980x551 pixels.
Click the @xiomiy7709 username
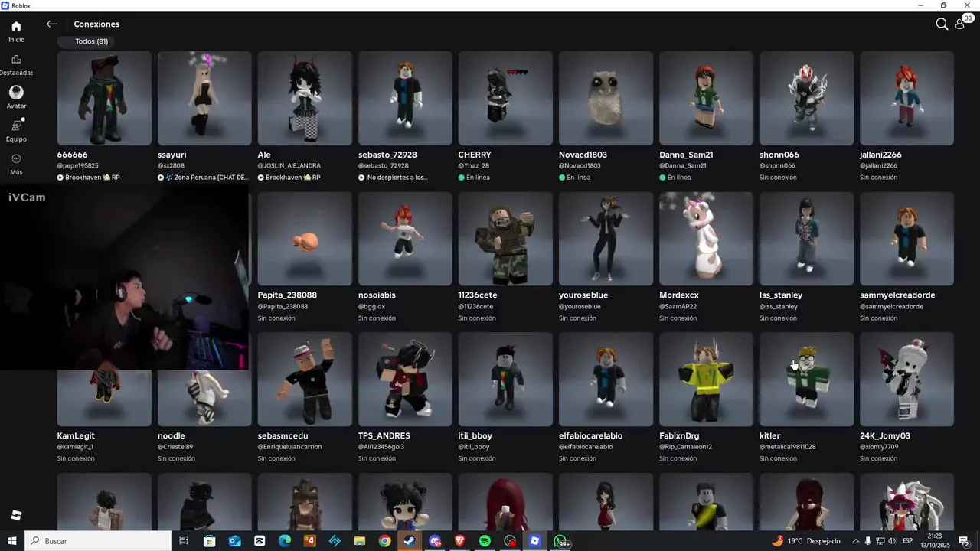[879, 447]
